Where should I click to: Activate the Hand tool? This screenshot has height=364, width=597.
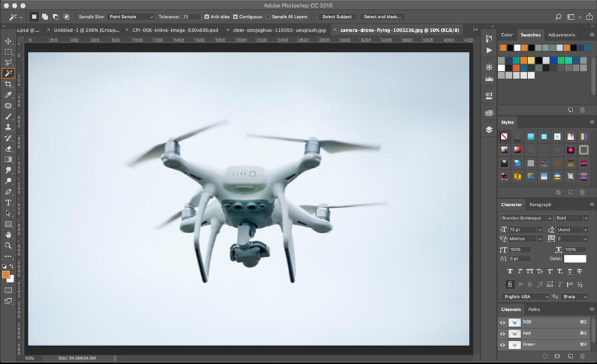tap(9, 234)
